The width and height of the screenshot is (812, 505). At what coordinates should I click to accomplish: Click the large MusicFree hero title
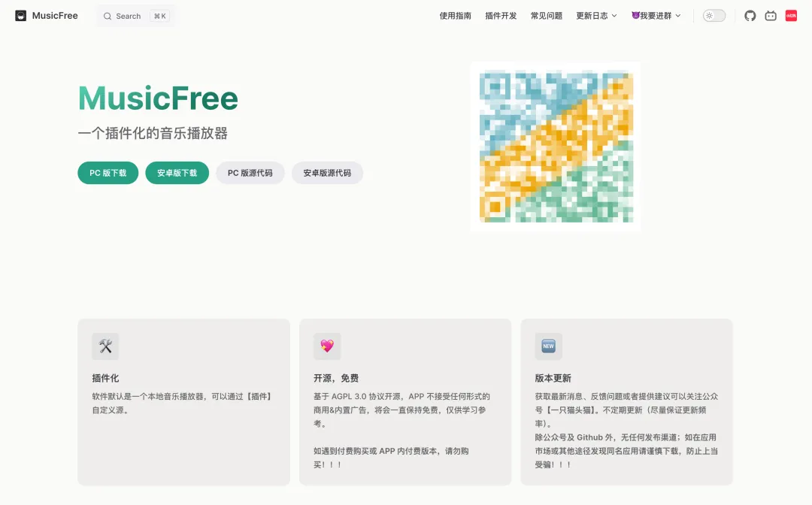pos(158,98)
